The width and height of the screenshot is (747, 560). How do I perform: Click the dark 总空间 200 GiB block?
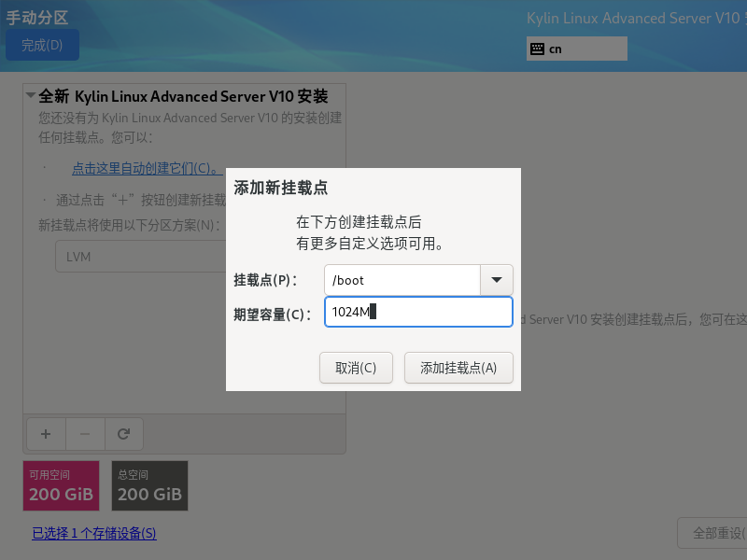coord(149,485)
